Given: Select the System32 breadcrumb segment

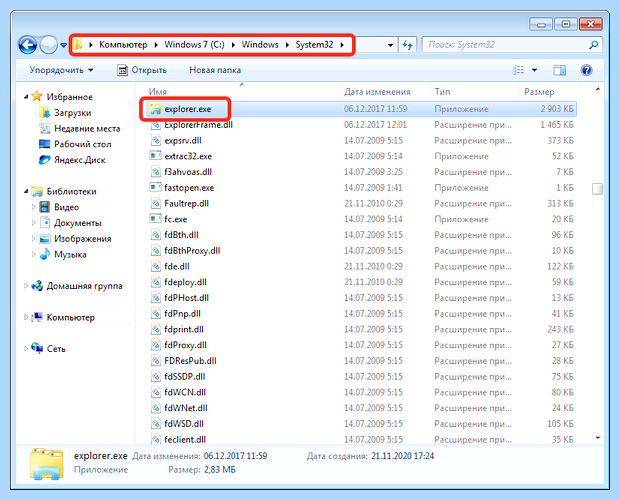Looking at the screenshot, I should [x=314, y=45].
